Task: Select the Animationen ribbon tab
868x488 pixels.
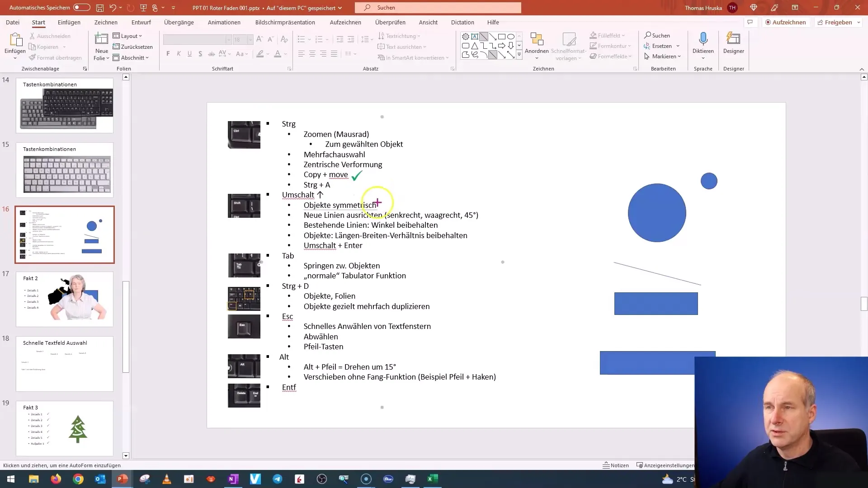Action: click(225, 22)
